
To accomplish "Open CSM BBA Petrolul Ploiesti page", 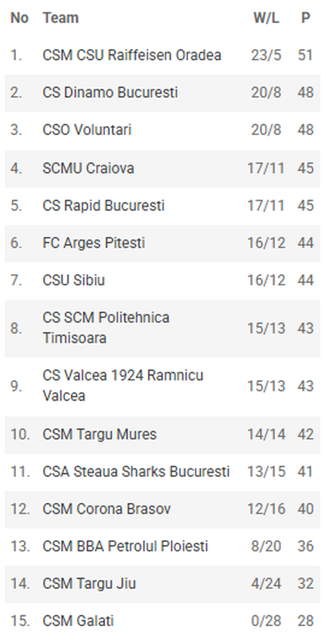I will click(125, 546).
